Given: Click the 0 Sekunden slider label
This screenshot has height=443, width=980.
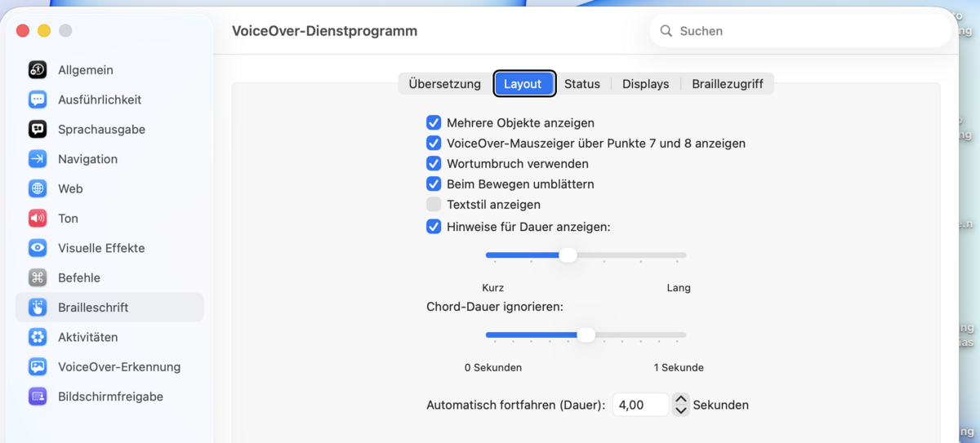Looking at the screenshot, I should point(493,368).
